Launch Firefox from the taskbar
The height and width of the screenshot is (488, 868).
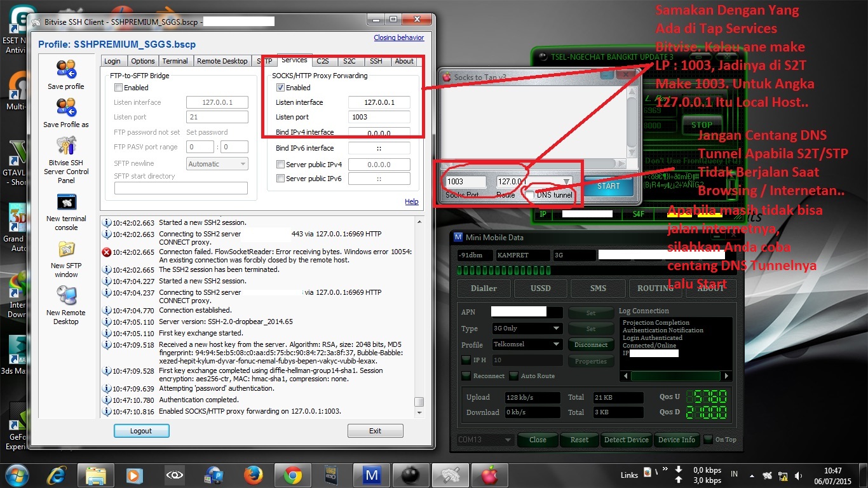pyautogui.click(x=253, y=475)
